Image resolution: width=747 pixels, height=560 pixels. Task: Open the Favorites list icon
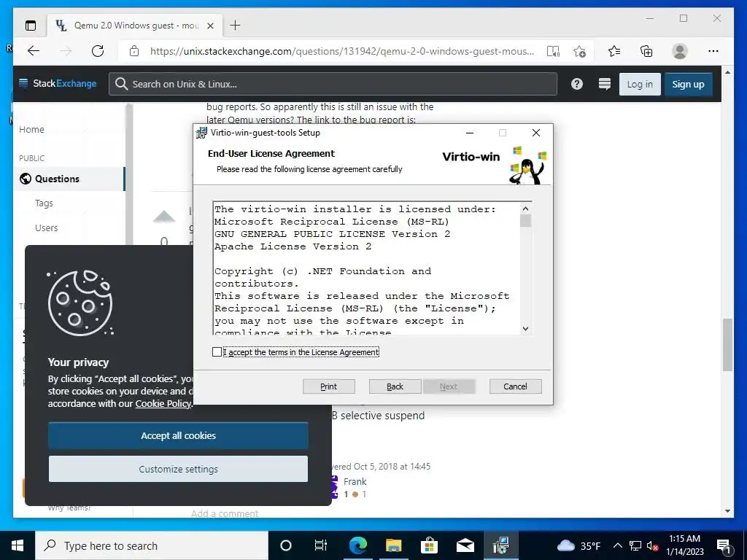(614, 51)
